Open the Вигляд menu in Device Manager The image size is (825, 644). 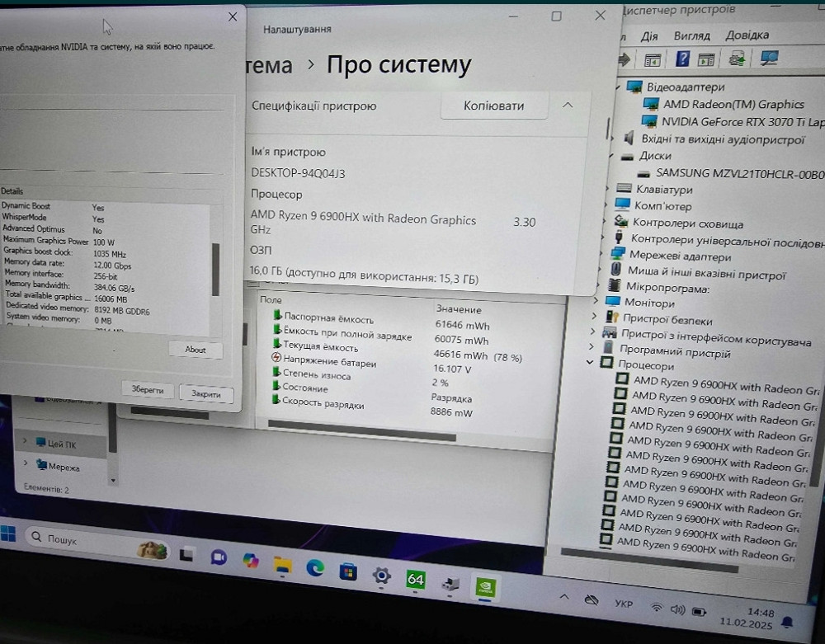pos(691,36)
